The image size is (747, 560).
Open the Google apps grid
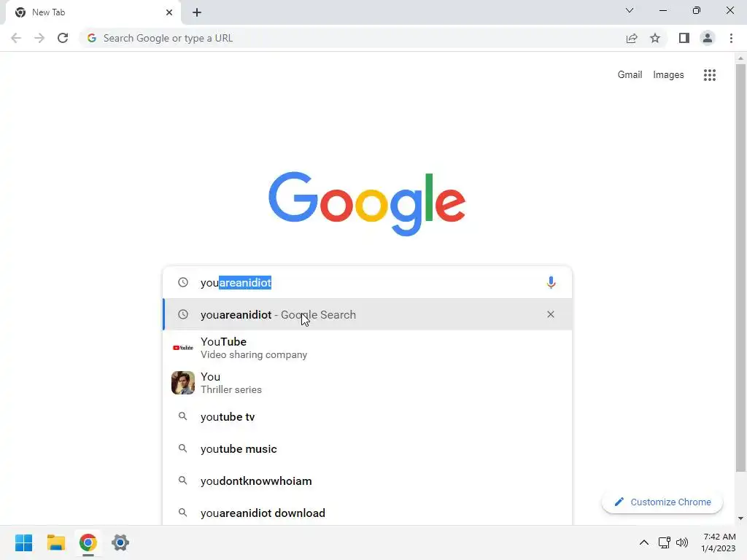pos(709,75)
